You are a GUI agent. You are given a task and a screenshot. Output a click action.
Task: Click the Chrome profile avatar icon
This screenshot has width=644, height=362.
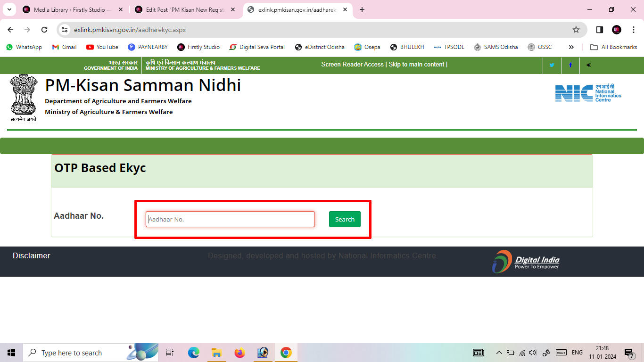pos(616,29)
